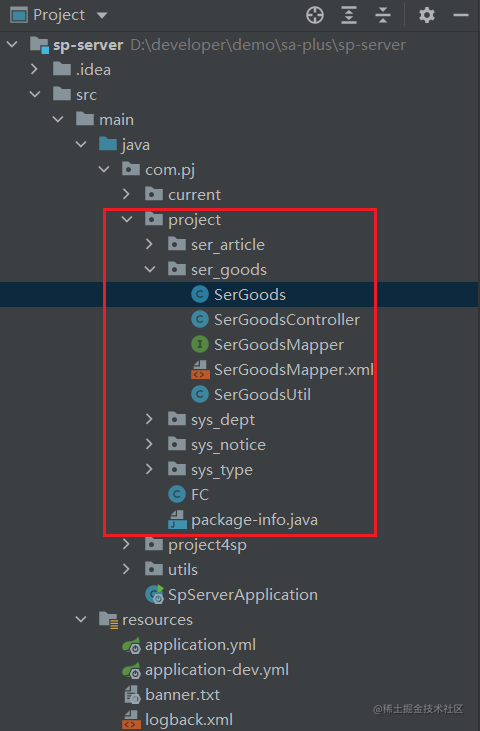
Task: Select the logback.xml file name
Action: (x=189, y=720)
